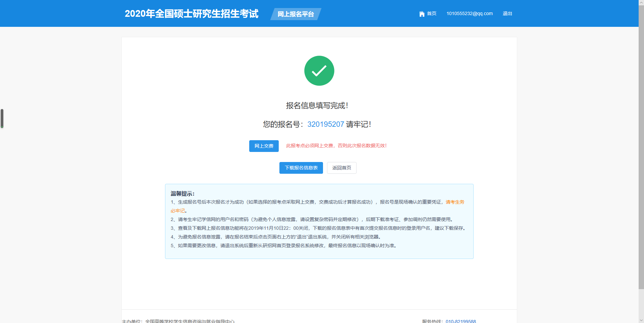Screen dimensions: 644x323
Task: Click the 返回首页 button
Action: point(341,168)
